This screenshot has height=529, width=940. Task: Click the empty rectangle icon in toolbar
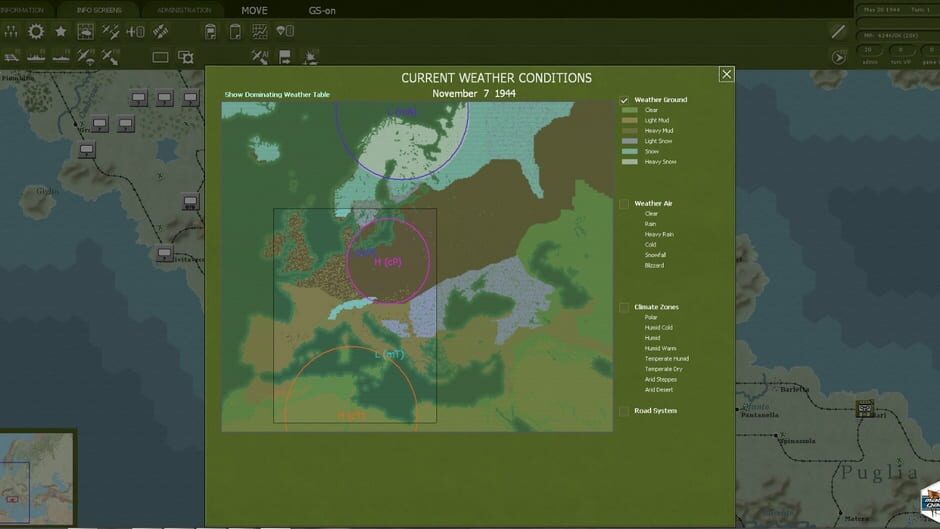(160, 57)
